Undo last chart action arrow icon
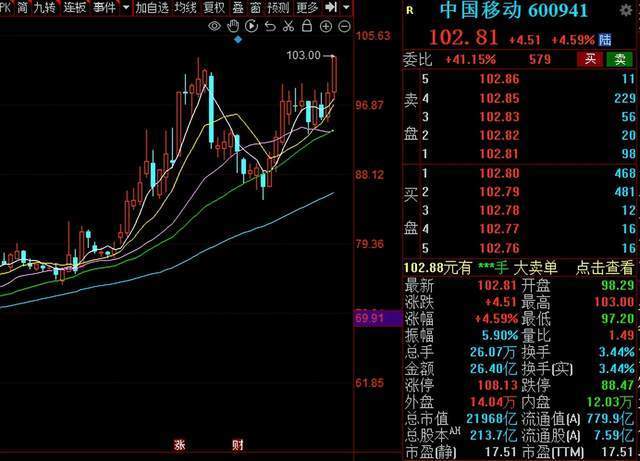 click(270, 27)
